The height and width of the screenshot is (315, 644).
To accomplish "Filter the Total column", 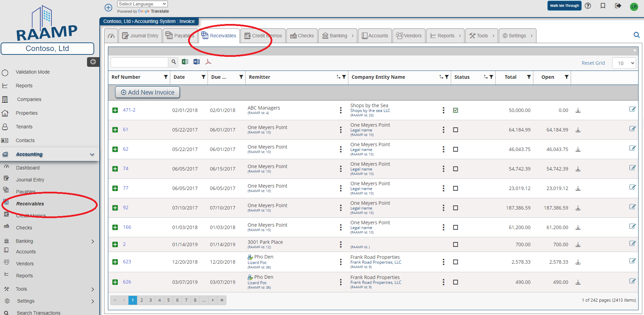I will pyautogui.click(x=529, y=77).
